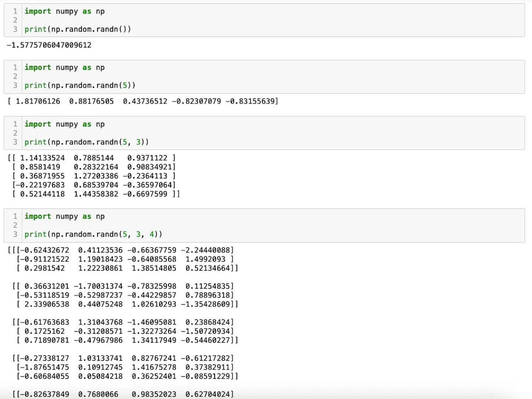Click 'print(np.random.randn(5))' code line
The image size is (532, 399).
80,85
